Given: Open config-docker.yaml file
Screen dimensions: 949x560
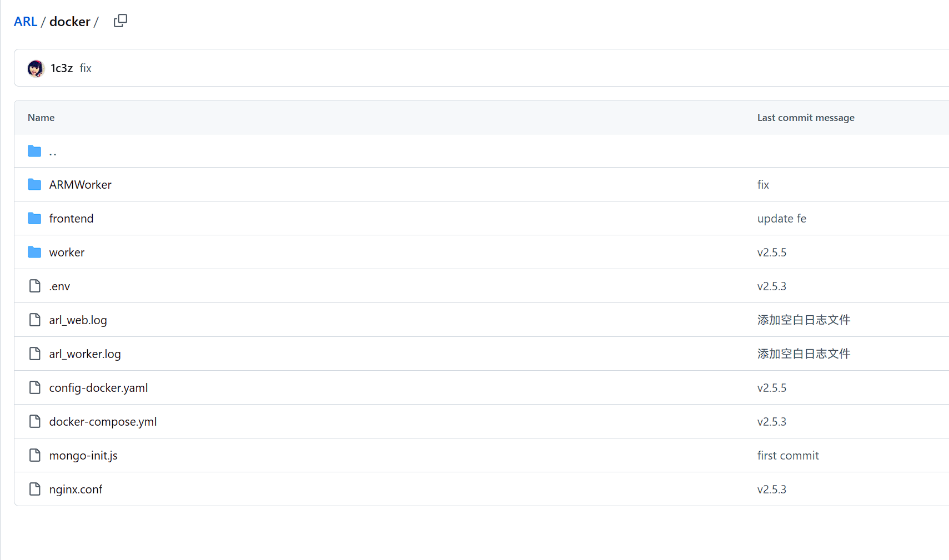Looking at the screenshot, I should point(98,388).
